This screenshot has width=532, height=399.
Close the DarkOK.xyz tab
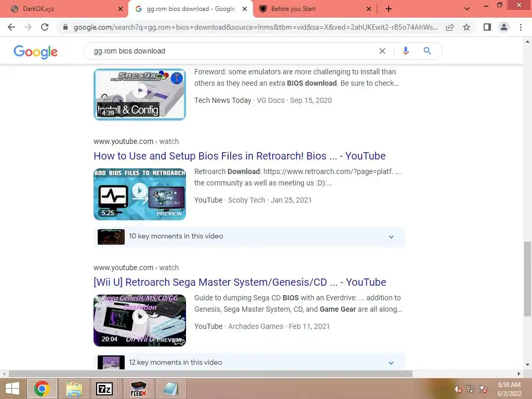(x=121, y=9)
